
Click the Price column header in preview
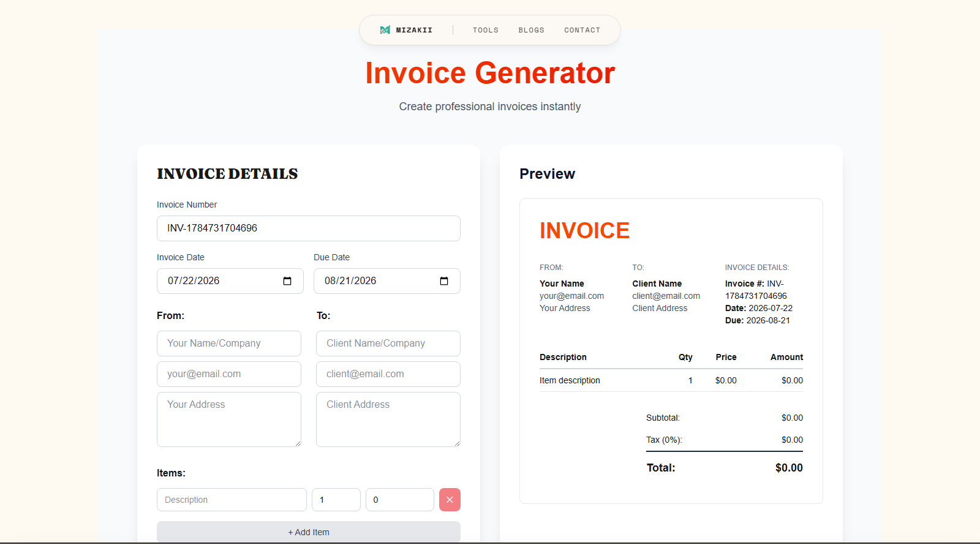coord(726,357)
